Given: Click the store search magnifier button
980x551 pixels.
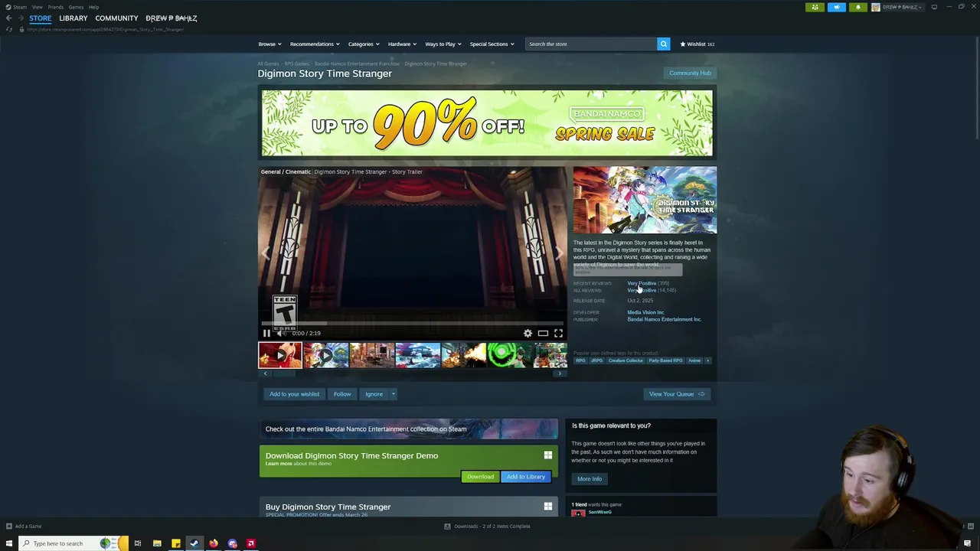Looking at the screenshot, I should [664, 44].
